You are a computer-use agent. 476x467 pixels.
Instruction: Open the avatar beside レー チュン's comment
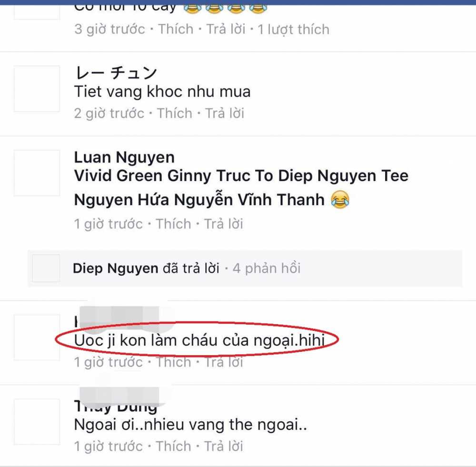pos(37,89)
